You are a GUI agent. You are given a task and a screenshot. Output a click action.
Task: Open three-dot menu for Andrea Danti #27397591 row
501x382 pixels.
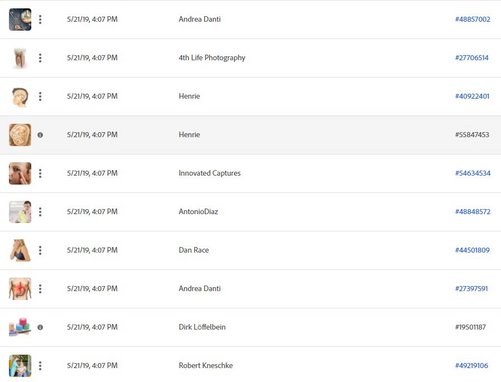coord(40,289)
